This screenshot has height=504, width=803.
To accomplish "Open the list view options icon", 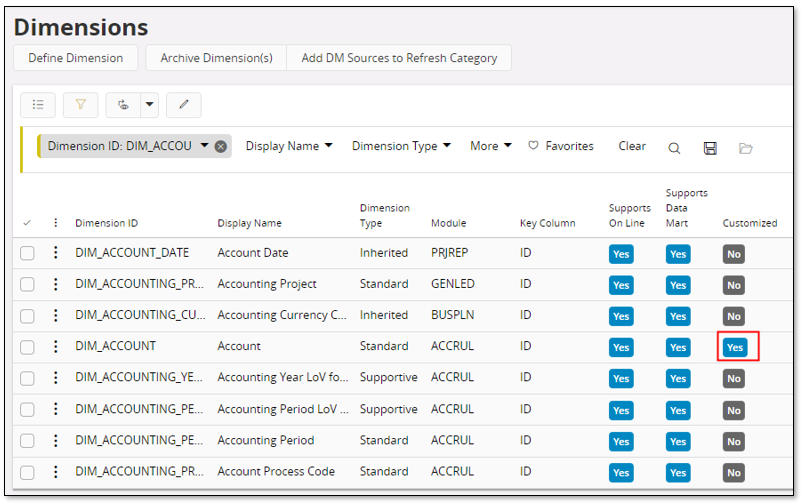I will click(x=38, y=104).
